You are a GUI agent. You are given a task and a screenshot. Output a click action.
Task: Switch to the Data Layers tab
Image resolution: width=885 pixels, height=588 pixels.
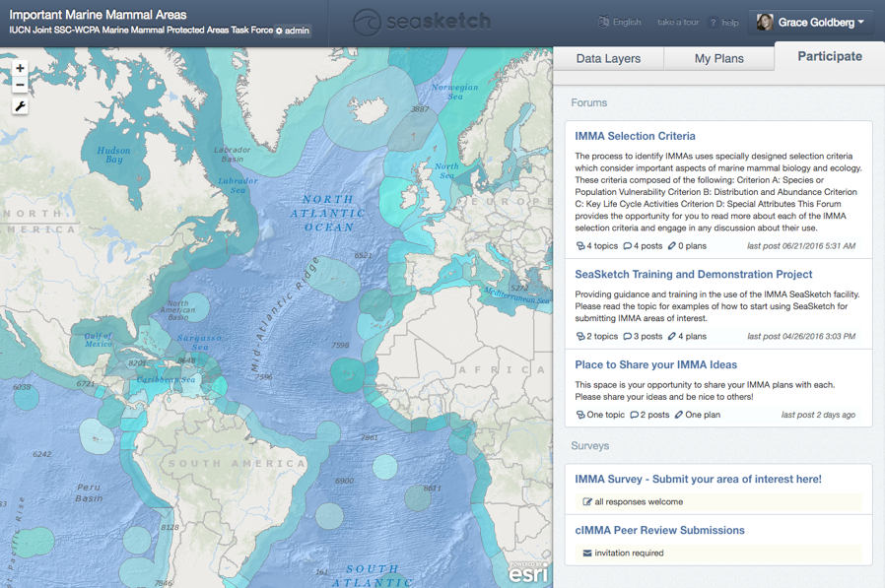pyautogui.click(x=608, y=59)
